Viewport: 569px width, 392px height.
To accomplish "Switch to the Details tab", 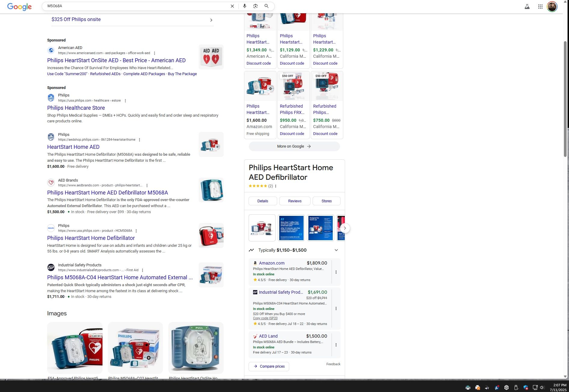I will [x=263, y=201].
